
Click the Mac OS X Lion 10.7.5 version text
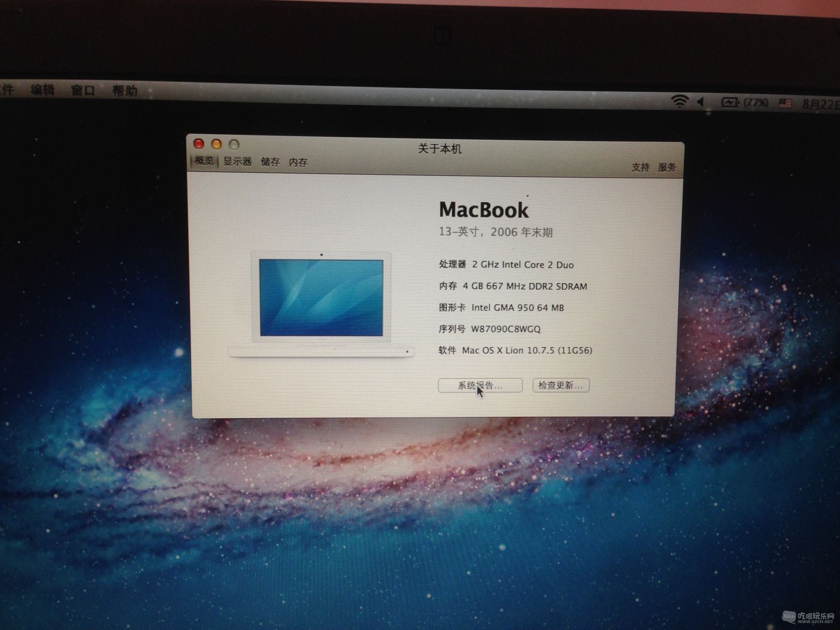pyautogui.click(x=527, y=350)
